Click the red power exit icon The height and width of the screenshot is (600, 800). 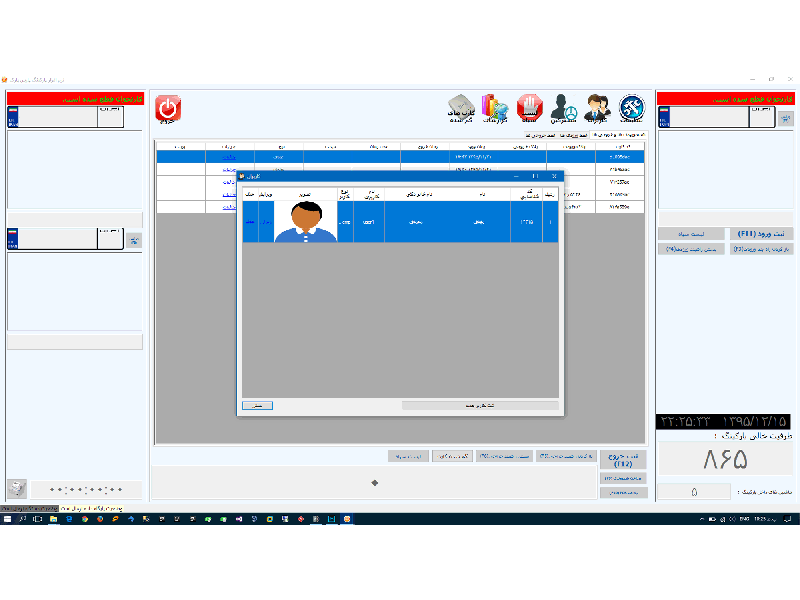(x=168, y=108)
